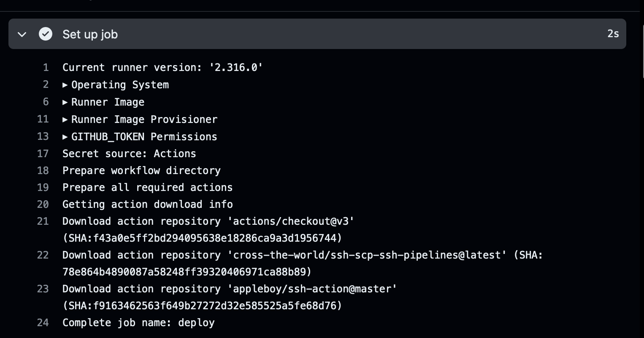Open the permalink for line 20

(x=43, y=204)
